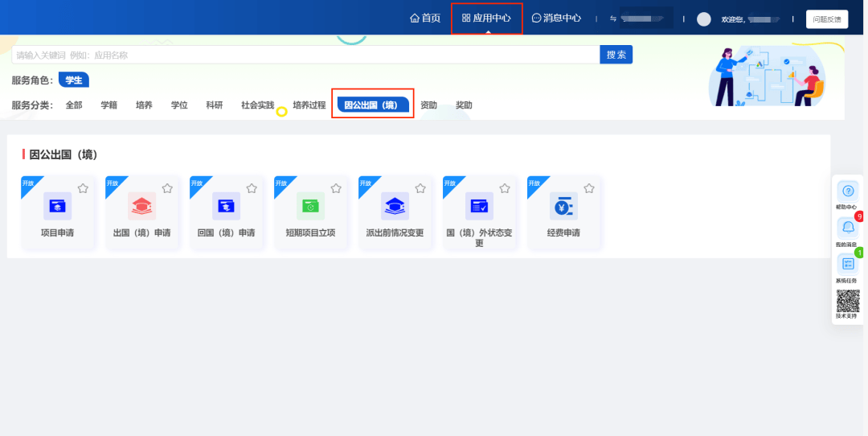Favorite 出国（境）申请 with its star

pos(167,188)
